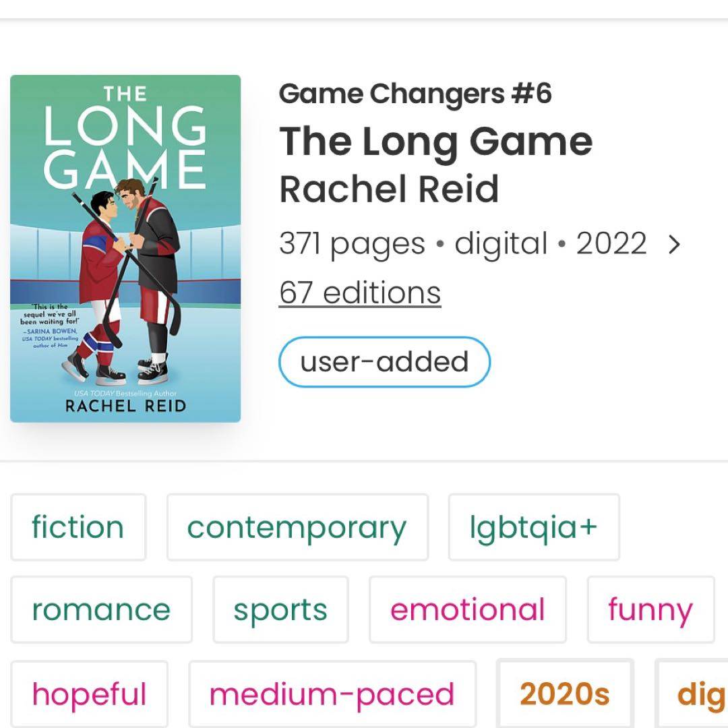Select the lgbtqia+ genre tag
Viewport: 728px width, 728px height.
click(x=534, y=527)
